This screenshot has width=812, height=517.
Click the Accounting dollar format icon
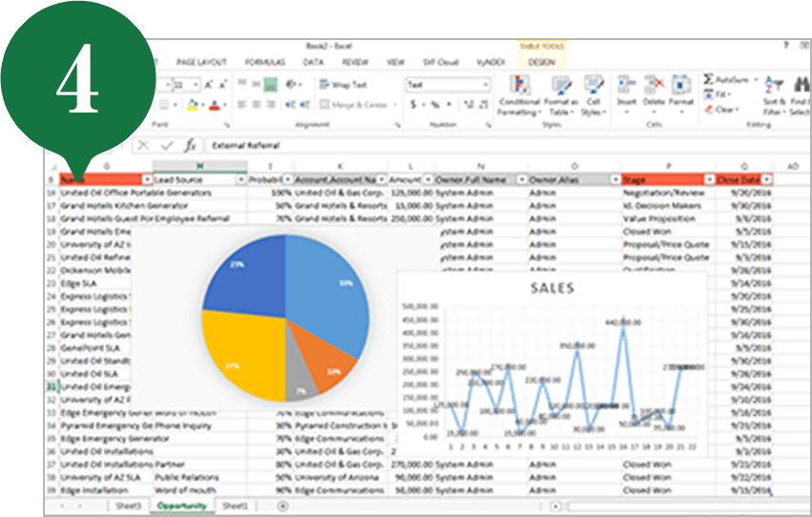(413, 105)
